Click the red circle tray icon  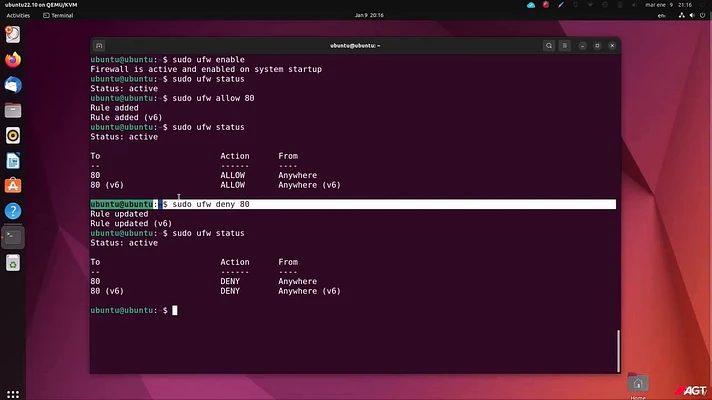coord(546,5)
